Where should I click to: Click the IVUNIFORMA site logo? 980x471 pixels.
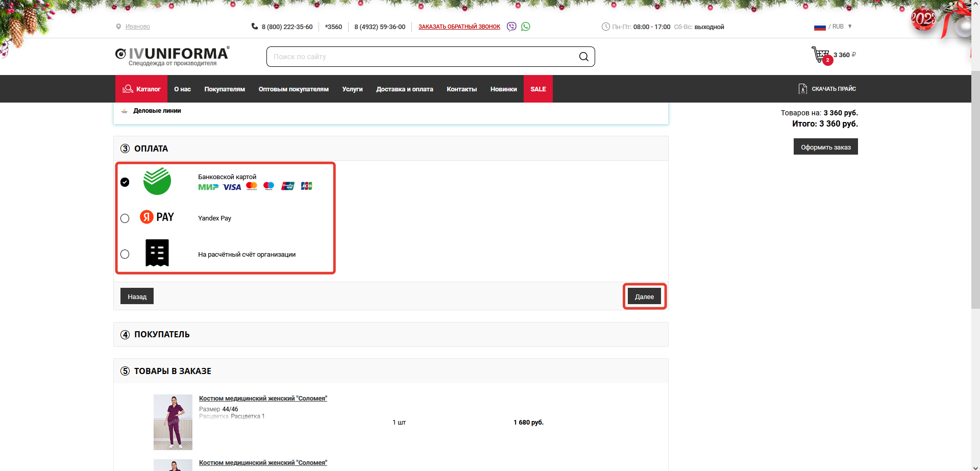pos(173,55)
